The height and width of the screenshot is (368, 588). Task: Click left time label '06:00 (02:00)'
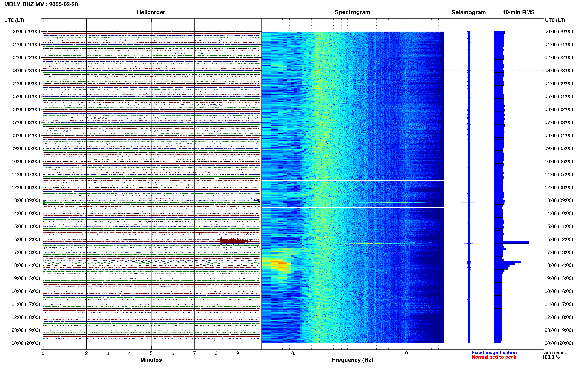point(26,109)
